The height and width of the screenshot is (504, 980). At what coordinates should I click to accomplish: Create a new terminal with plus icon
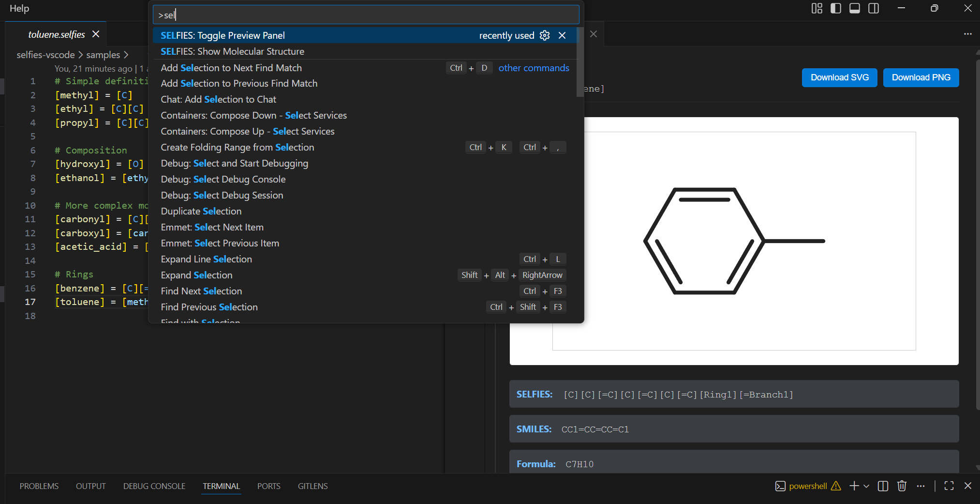click(854, 486)
